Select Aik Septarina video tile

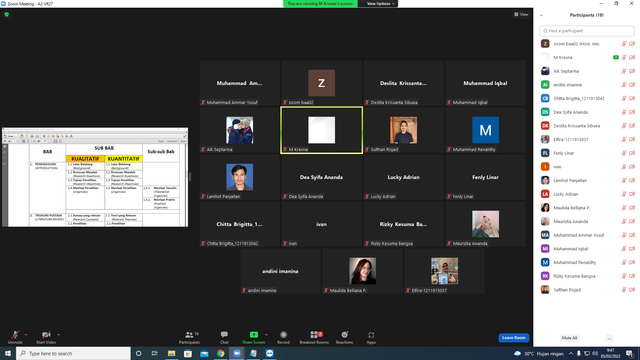click(240, 130)
